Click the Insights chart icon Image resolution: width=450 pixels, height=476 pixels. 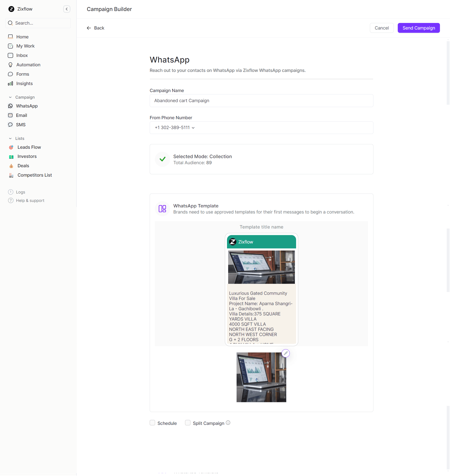(10, 83)
